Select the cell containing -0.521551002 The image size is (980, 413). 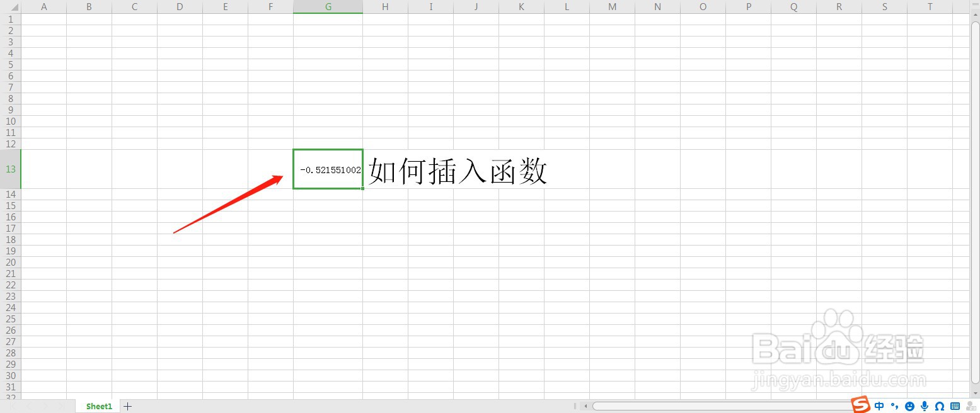point(328,169)
